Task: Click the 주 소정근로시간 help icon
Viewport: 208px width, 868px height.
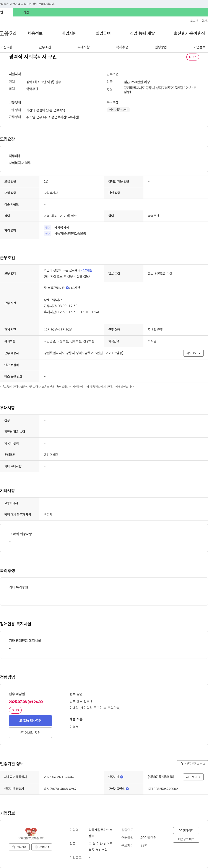Action: click(67, 288)
